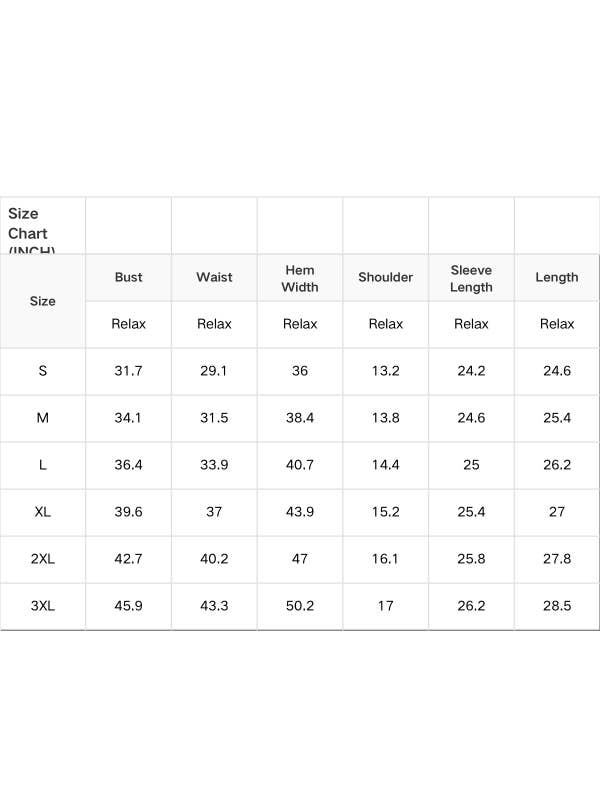Select the Shoulder column header
This screenshot has width=600, height=800.
click(385, 277)
